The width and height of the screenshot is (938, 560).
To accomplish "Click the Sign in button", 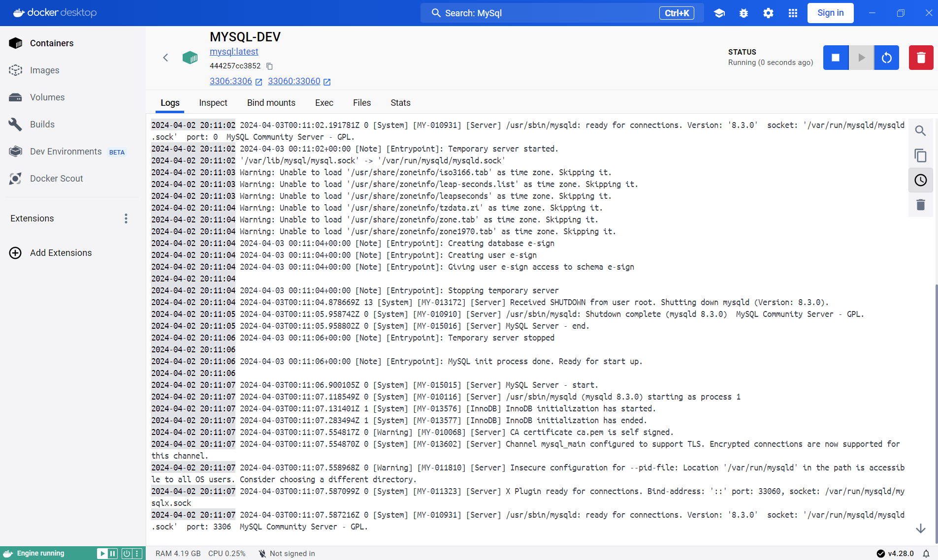I will coord(830,13).
